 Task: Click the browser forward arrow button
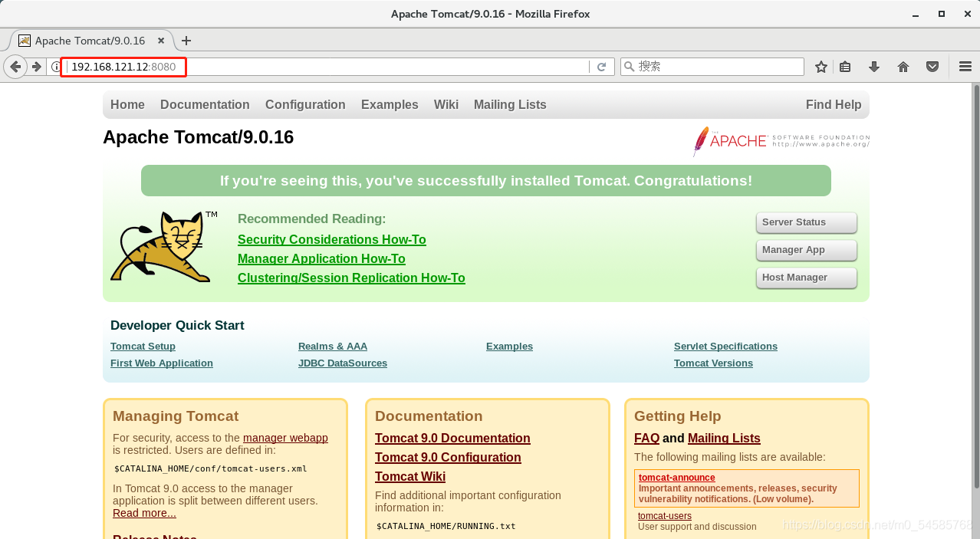(36, 67)
